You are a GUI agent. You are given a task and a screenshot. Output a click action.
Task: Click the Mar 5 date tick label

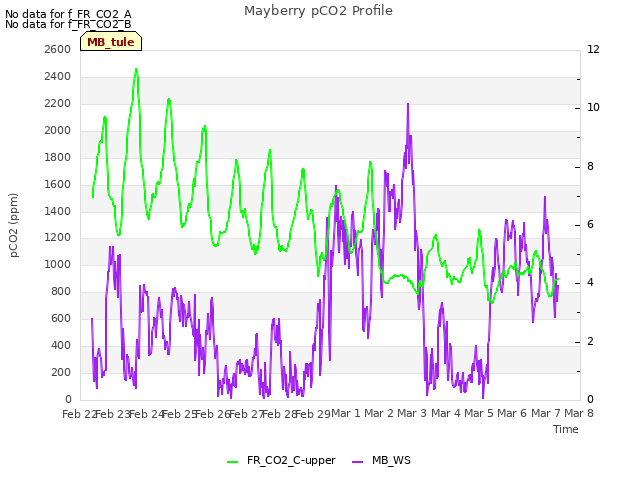pyautogui.click(x=479, y=413)
